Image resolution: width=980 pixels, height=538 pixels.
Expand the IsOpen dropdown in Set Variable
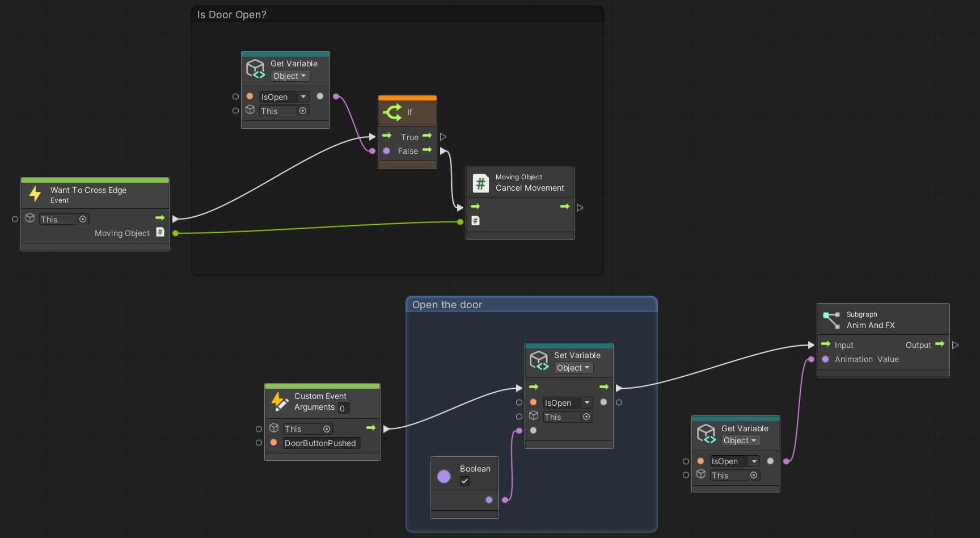587,402
